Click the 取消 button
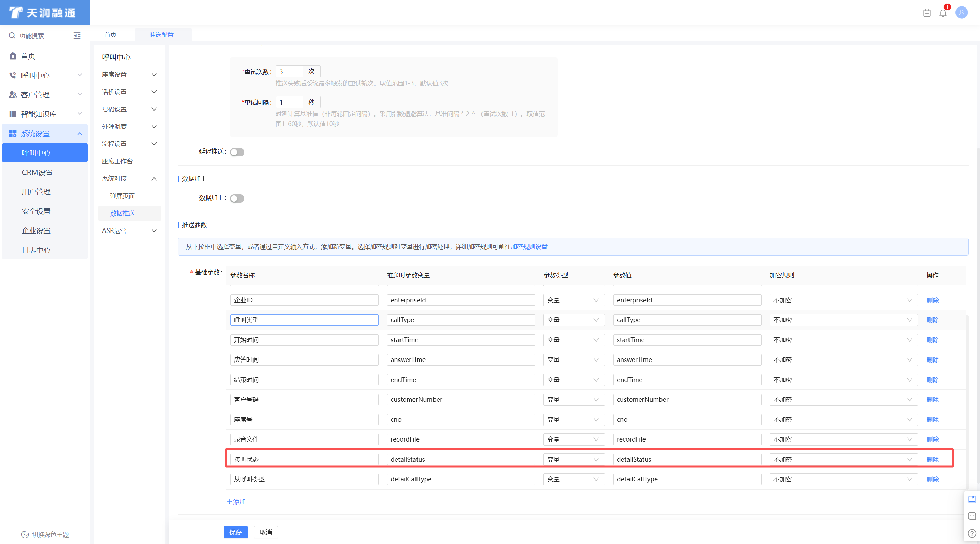The image size is (980, 544). 266,532
